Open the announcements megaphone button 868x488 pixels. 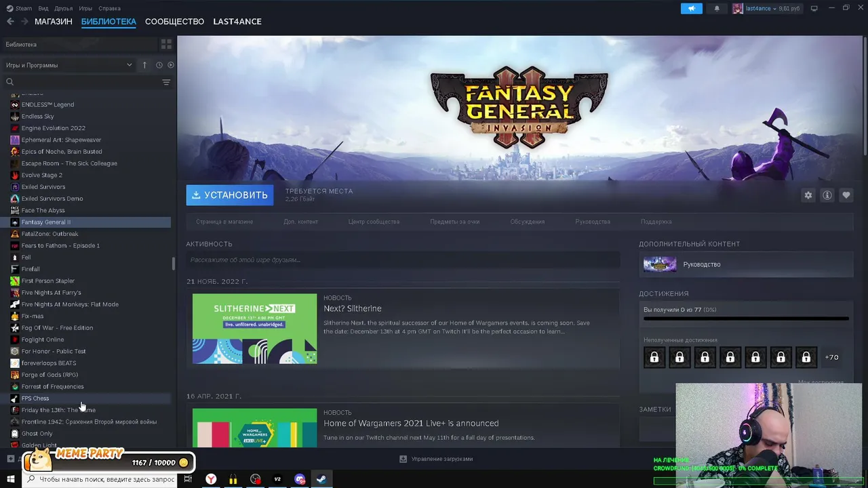coord(692,9)
